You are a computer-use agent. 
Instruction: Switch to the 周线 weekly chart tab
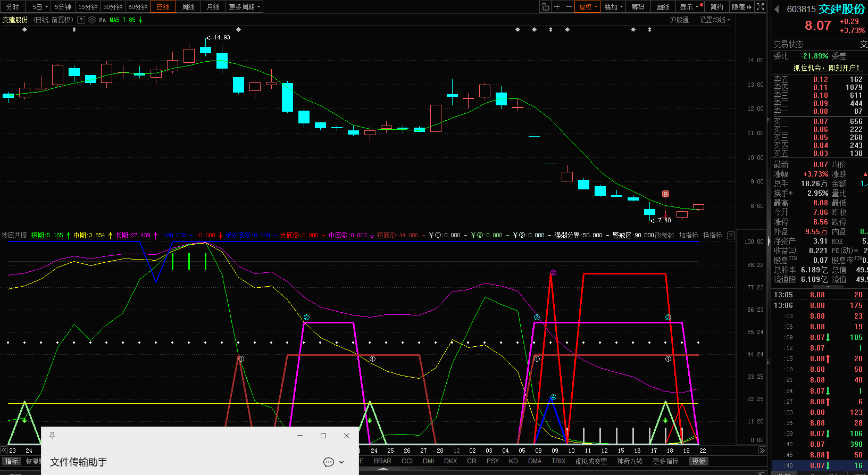coord(188,7)
